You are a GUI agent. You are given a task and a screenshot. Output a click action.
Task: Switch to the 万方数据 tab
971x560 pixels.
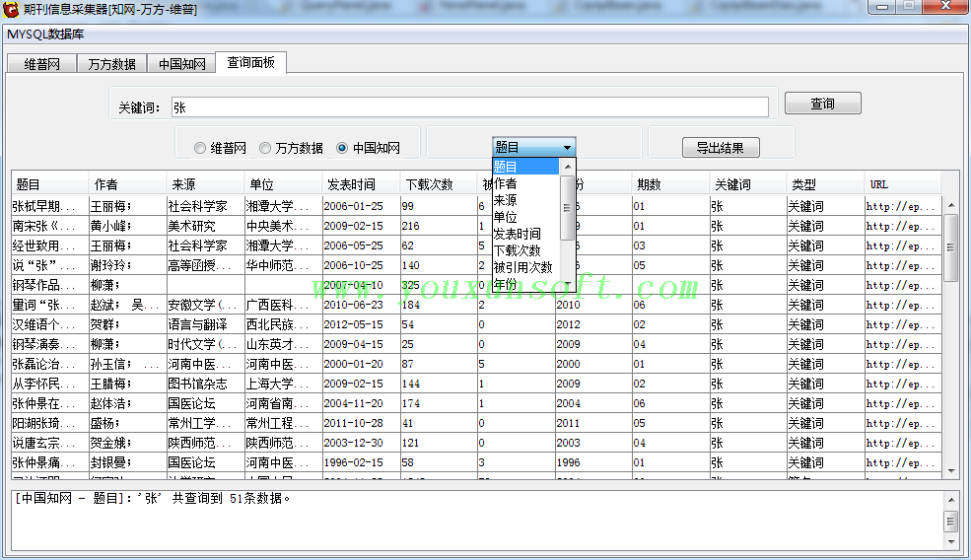click(111, 64)
